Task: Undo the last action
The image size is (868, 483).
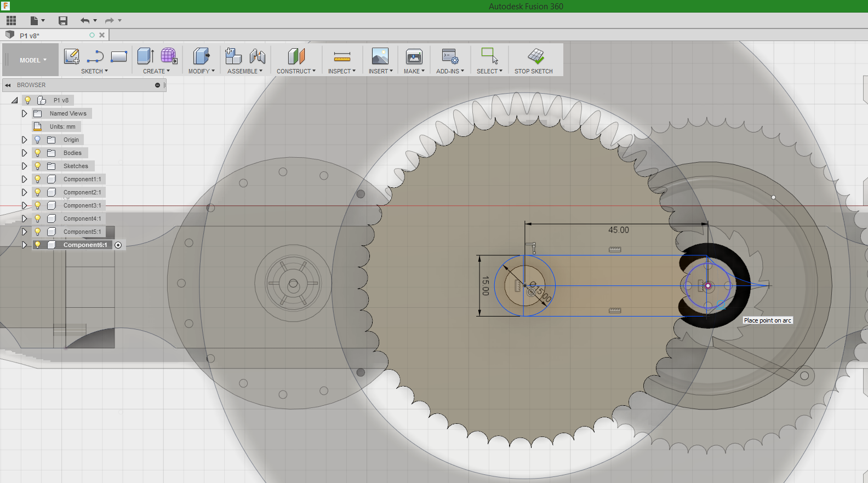Action: [x=85, y=21]
